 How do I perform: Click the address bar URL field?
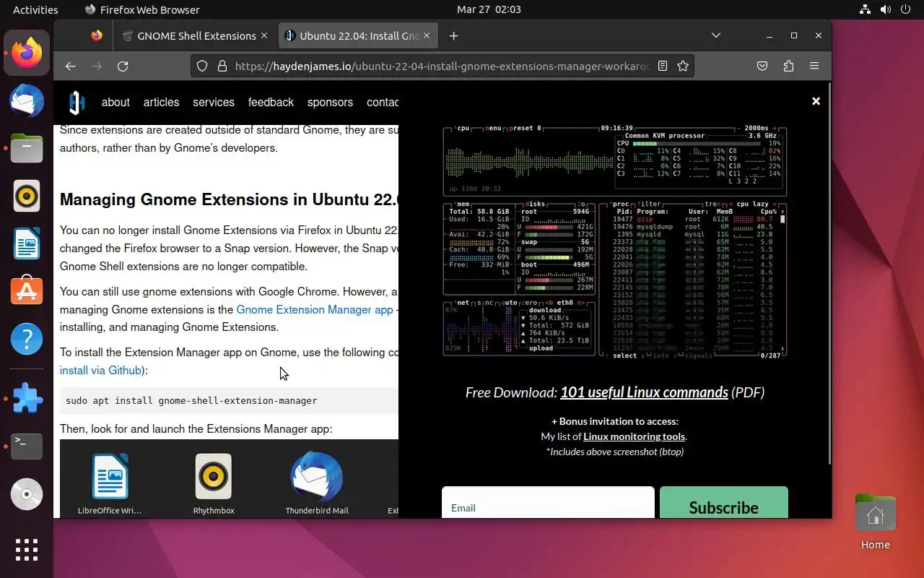coord(442,66)
